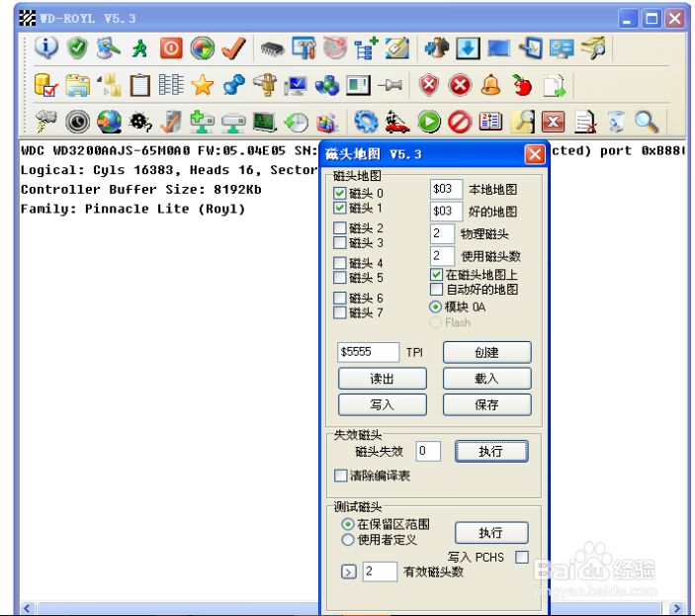Viewport: 695px width, 616px height.
Task: Select the 模块 0A radio button
Action: tap(435, 307)
